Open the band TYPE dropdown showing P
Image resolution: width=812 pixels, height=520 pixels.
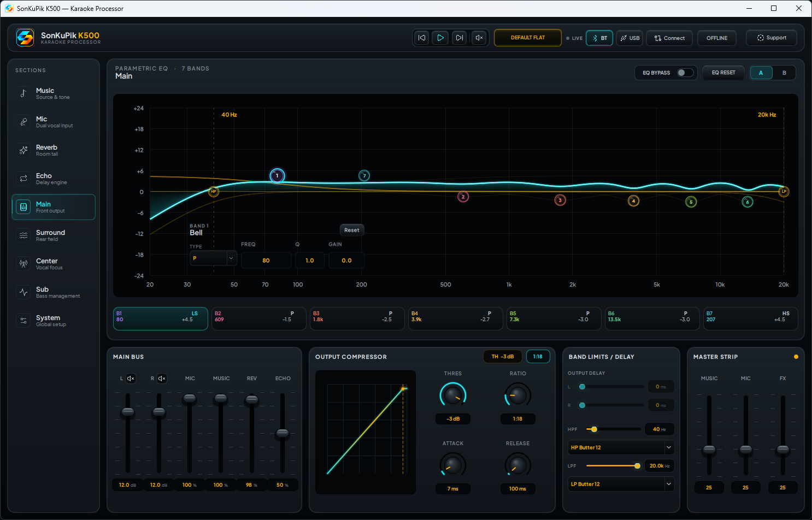(x=213, y=258)
